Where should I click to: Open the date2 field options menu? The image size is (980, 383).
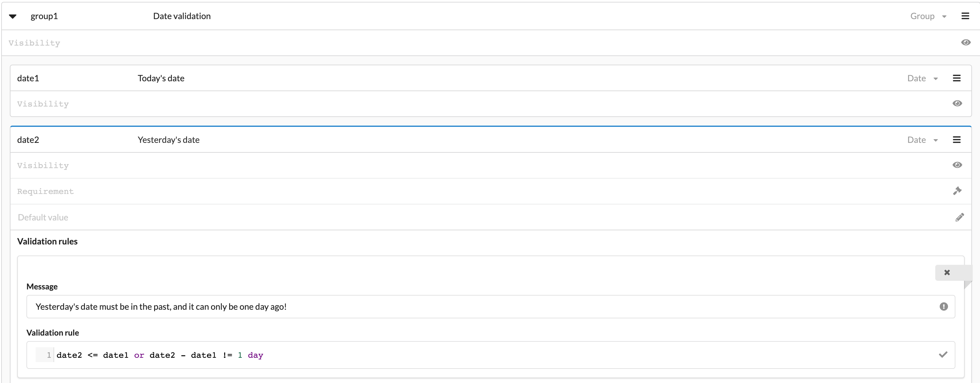click(x=957, y=139)
